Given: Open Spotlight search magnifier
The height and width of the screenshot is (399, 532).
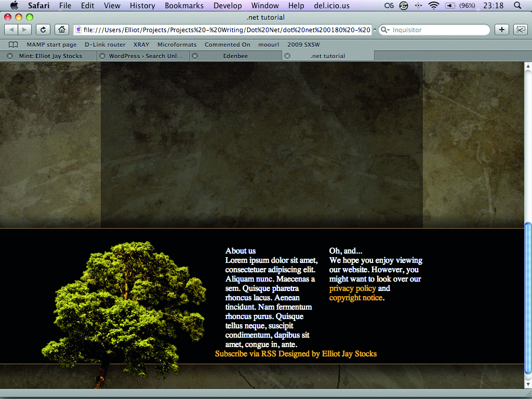Looking at the screenshot, I should 517,5.
